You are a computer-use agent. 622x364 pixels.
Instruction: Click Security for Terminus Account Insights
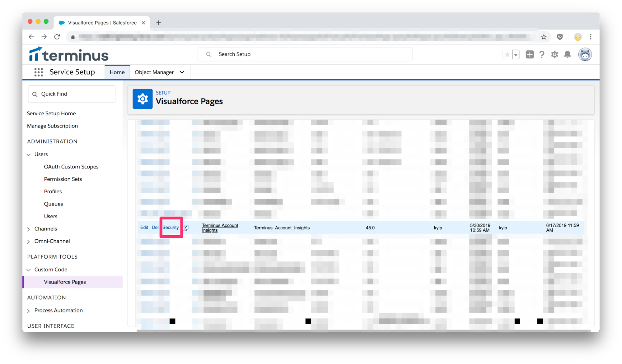point(171,228)
